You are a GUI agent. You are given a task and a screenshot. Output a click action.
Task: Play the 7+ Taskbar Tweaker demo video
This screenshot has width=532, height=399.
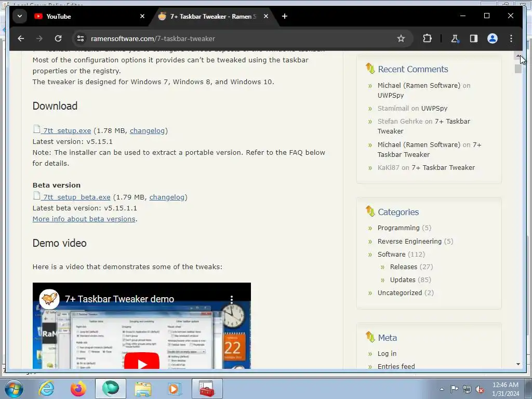(142, 362)
